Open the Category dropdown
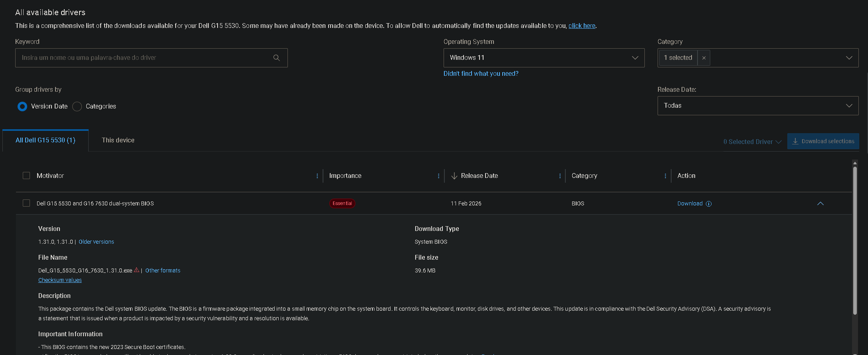Viewport: 868px width, 355px height. point(758,58)
